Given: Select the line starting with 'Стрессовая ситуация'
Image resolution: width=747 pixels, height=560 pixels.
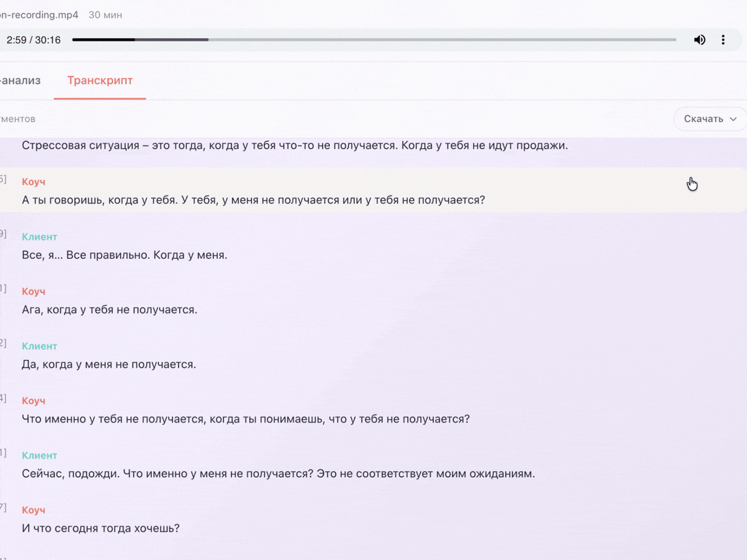Looking at the screenshot, I should (294, 146).
